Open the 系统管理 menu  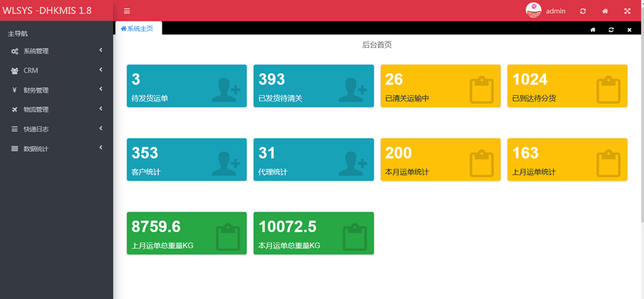pyautogui.click(x=57, y=51)
